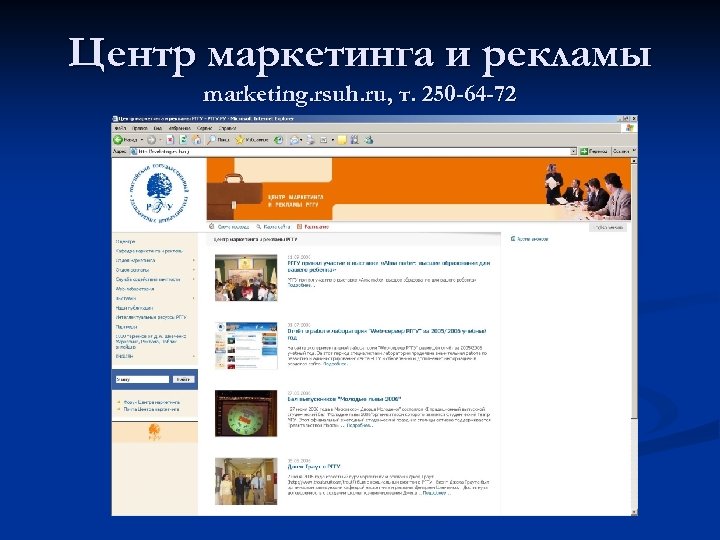Click the History globe-clock icon
Image resolution: width=720 pixels, height=540 pixels.
tap(278, 140)
